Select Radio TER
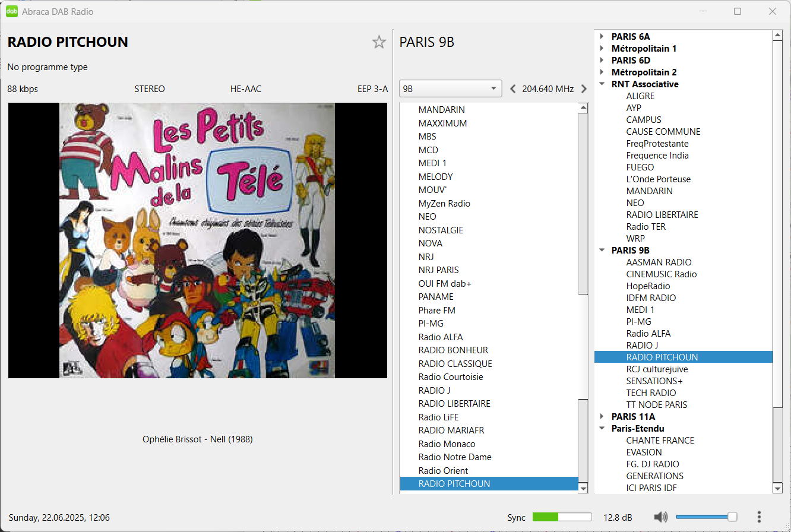 point(646,227)
